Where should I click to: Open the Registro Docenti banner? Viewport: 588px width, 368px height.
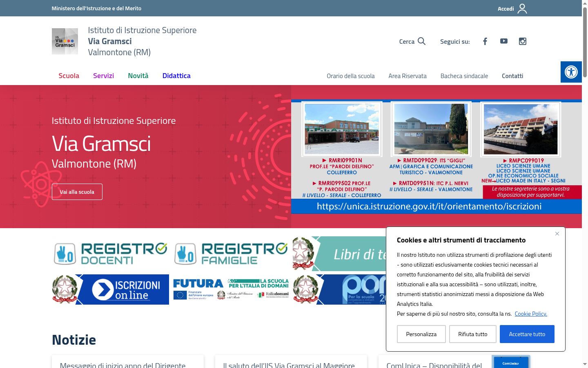(110, 254)
